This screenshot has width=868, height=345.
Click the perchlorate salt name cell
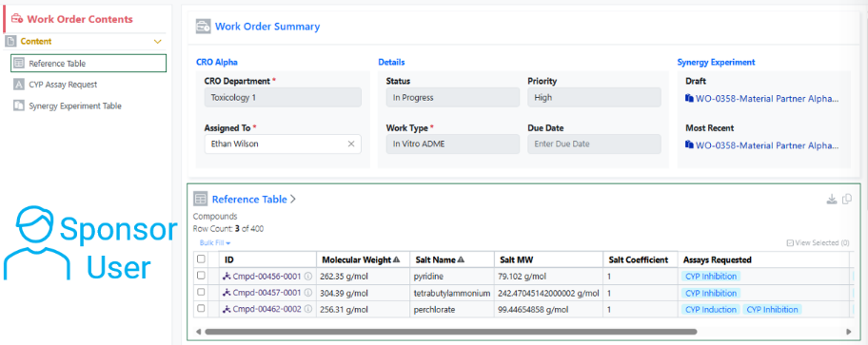click(x=452, y=310)
